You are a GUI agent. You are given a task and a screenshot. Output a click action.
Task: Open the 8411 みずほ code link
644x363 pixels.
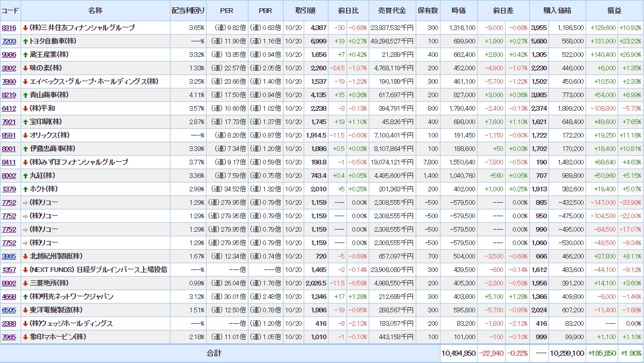pyautogui.click(x=9, y=162)
